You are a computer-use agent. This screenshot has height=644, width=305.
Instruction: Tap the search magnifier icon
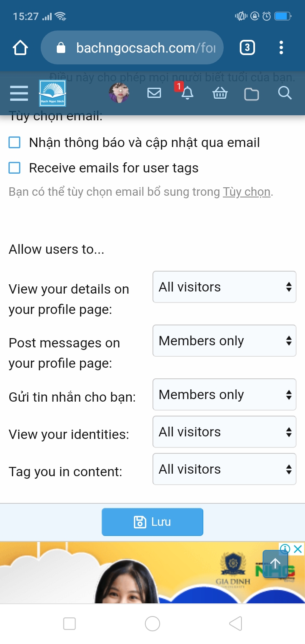pos(285,93)
